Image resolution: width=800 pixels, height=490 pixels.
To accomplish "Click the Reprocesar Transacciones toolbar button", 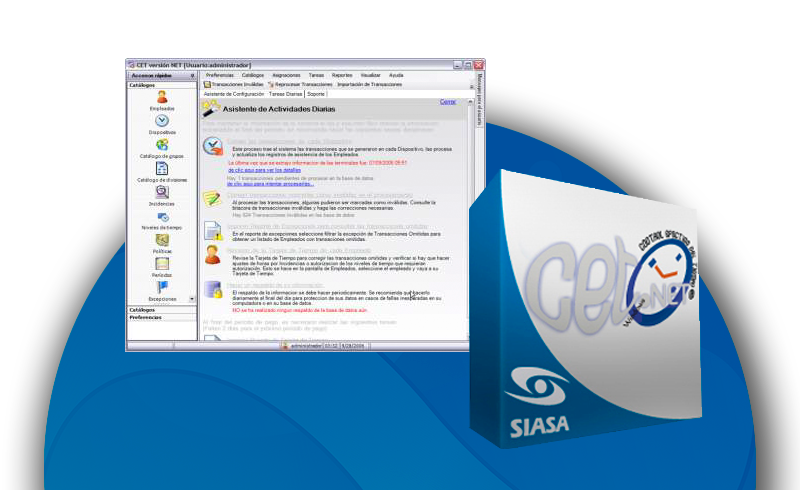I will click(301, 85).
